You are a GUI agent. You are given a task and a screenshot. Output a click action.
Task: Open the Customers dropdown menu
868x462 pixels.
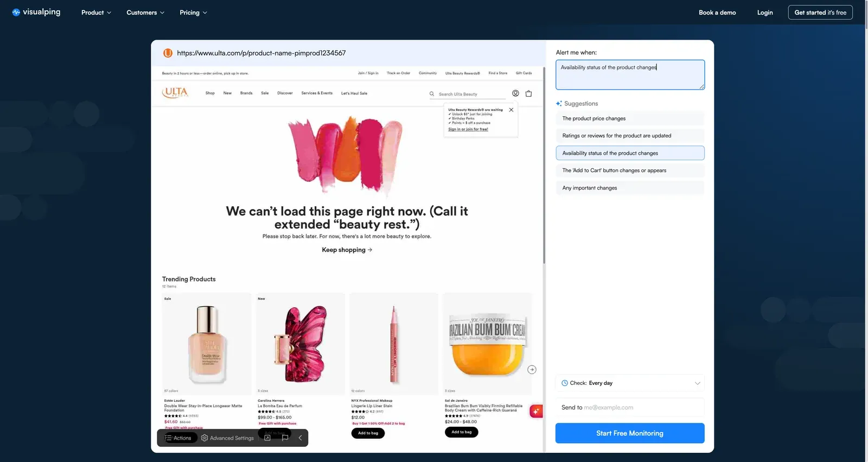pyautogui.click(x=145, y=12)
